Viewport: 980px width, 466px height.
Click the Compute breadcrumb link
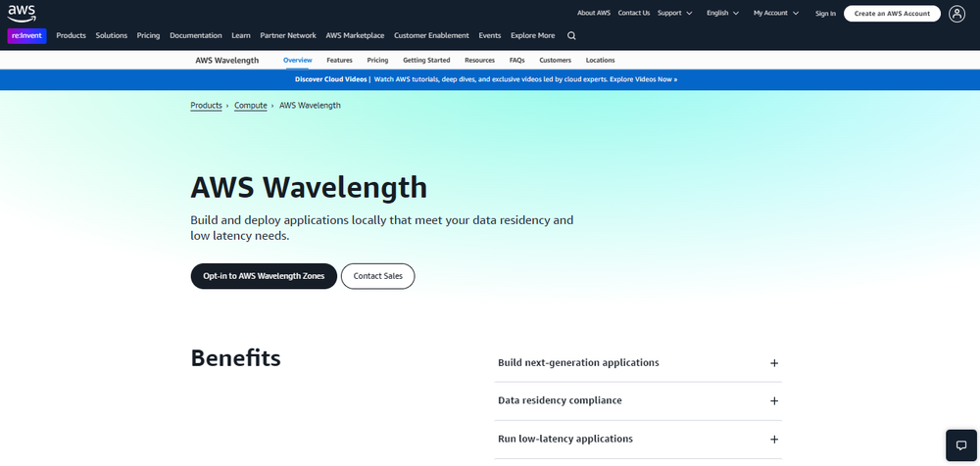(x=251, y=106)
